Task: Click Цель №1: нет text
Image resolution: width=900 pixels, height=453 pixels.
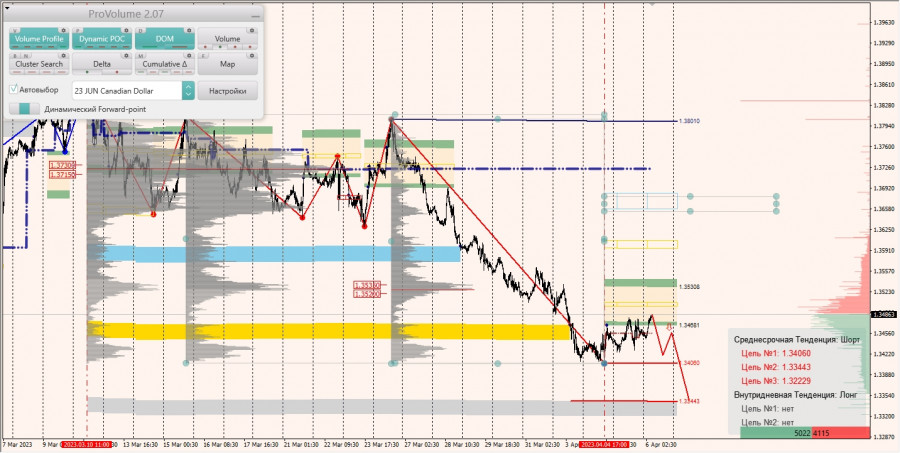Action: tap(765, 409)
